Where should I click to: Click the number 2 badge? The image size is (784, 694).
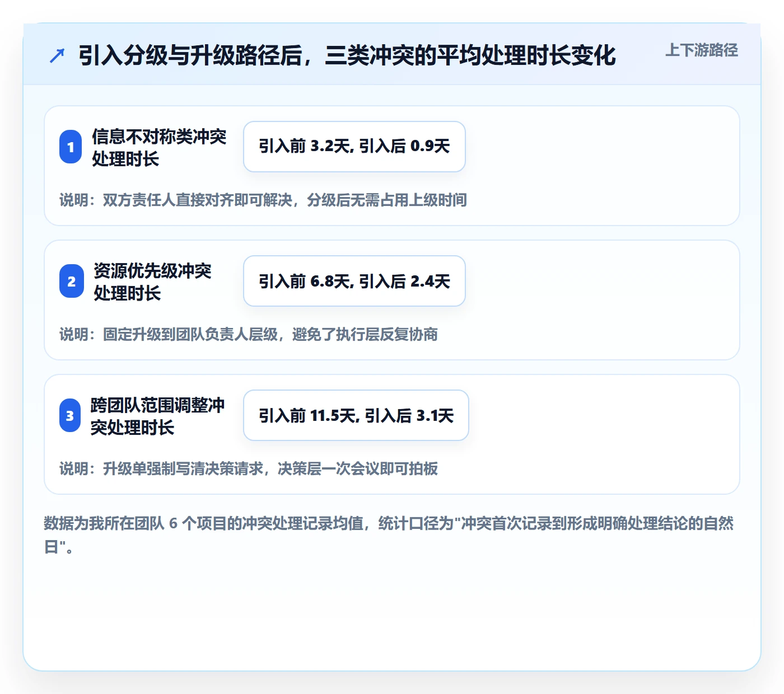tap(71, 281)
